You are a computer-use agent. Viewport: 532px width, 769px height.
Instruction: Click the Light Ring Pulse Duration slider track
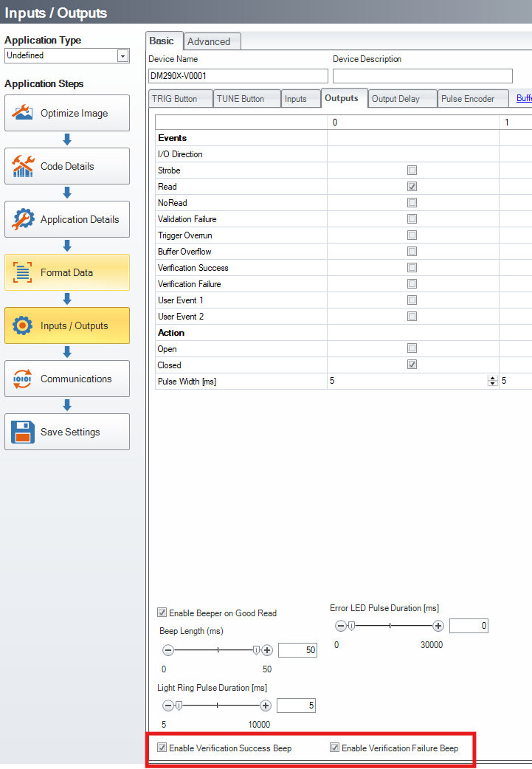[x=217, y=706]
